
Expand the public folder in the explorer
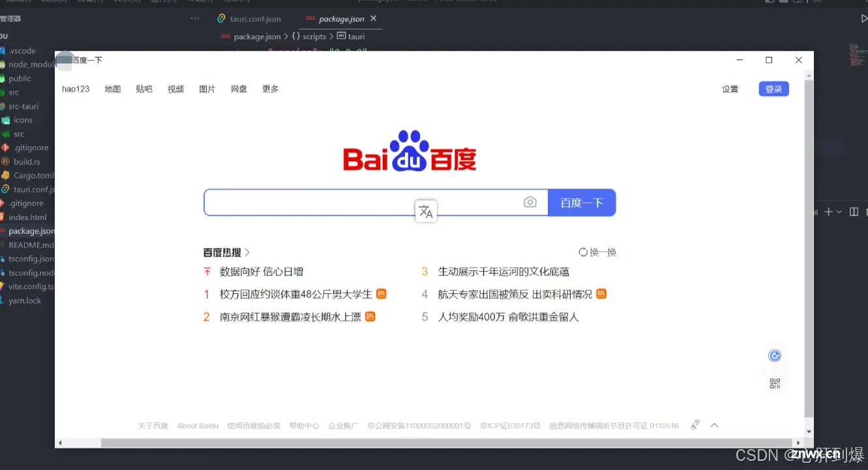click(x=18, y=78)
